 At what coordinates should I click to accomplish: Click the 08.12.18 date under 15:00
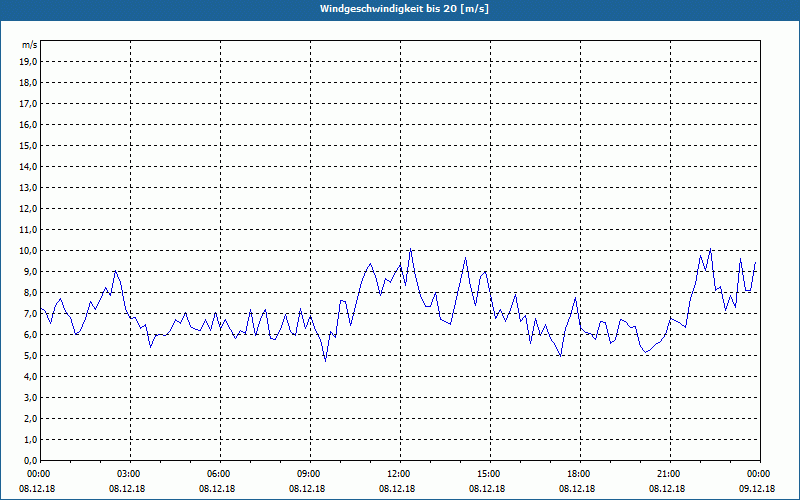[x=487, y=488]
